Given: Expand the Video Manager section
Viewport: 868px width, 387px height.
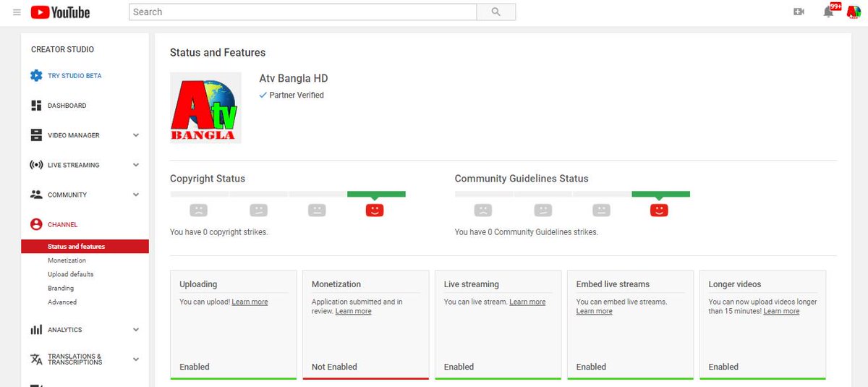Looking at the screenshot, I should [136, 135].
